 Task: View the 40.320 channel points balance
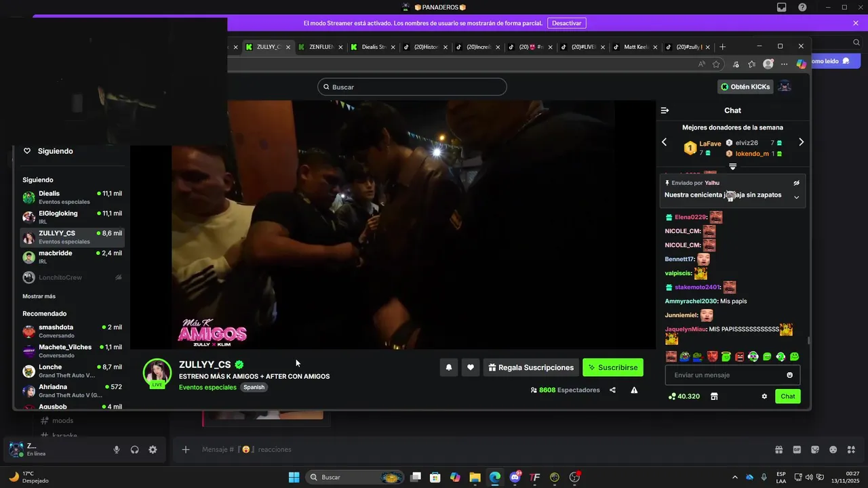click(684, 396)
